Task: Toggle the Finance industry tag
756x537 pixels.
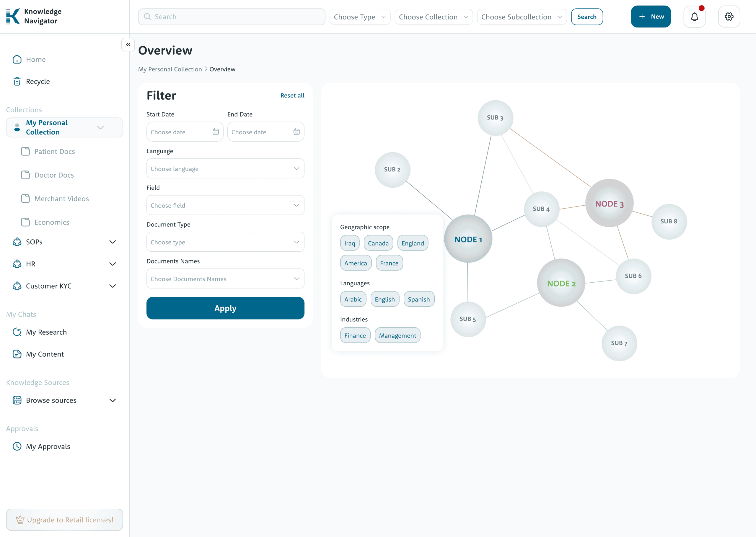Action: tap(355, 336)
